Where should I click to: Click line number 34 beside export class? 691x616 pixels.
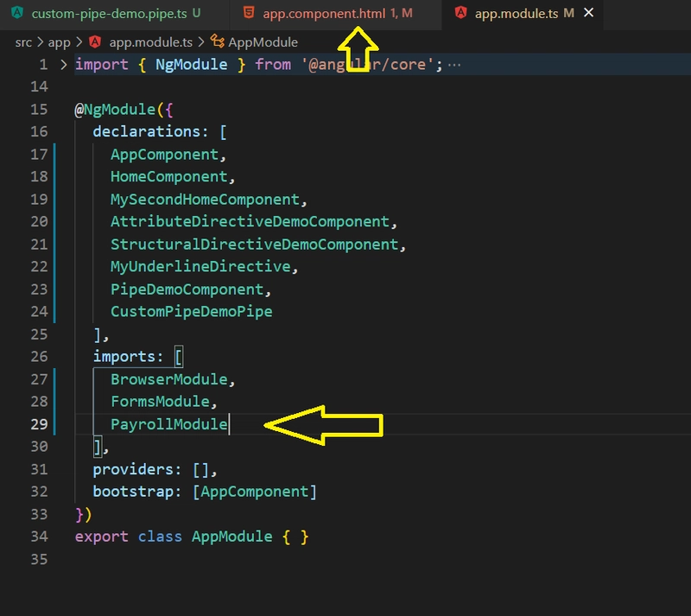point(39,537)
